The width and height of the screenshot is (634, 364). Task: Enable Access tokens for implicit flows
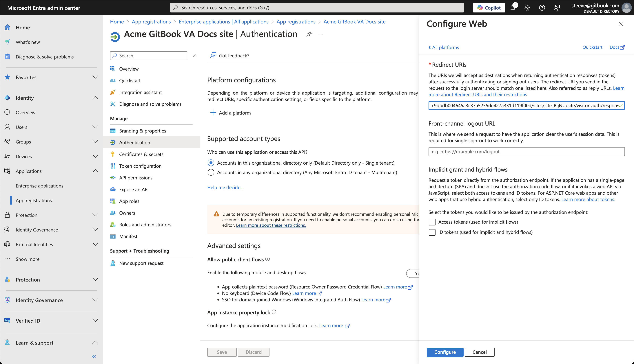click(432, 222)
